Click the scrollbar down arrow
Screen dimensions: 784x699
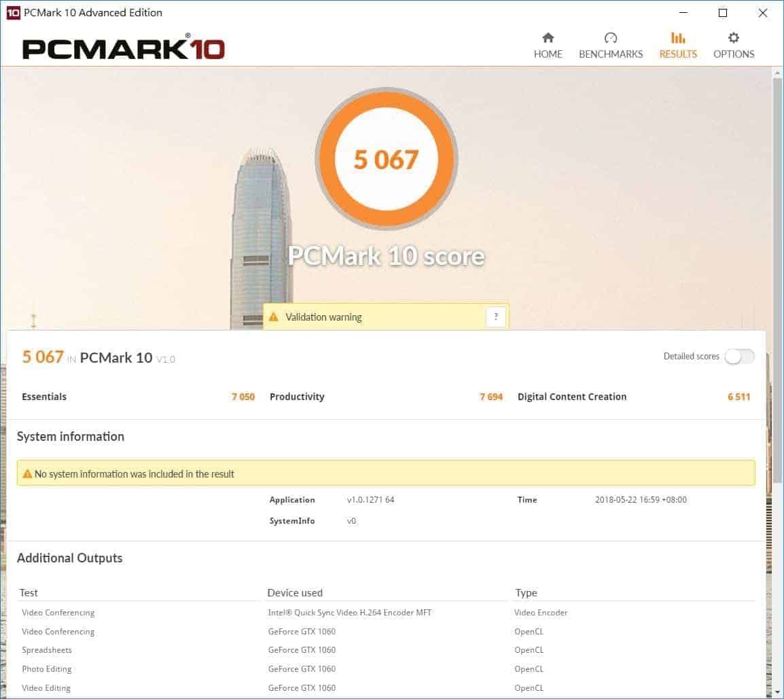[777, 692]
